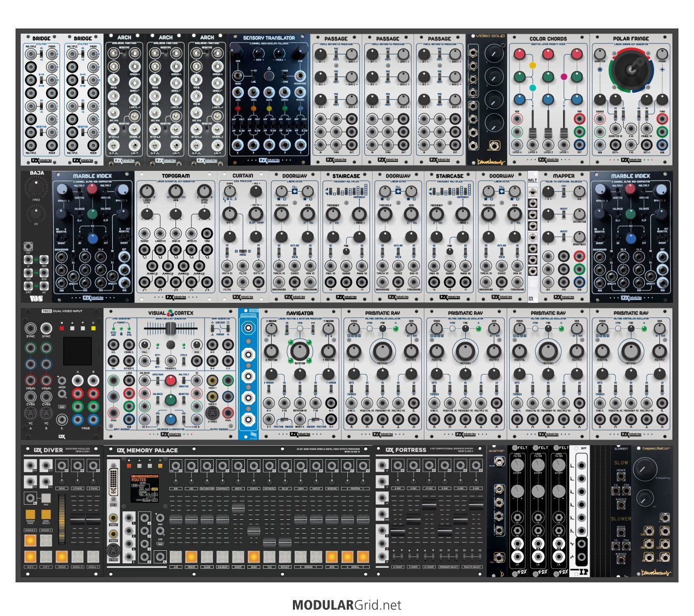Click the Curtain module title
This screenshot has width=694, height=616.
(x=243, y=176)
